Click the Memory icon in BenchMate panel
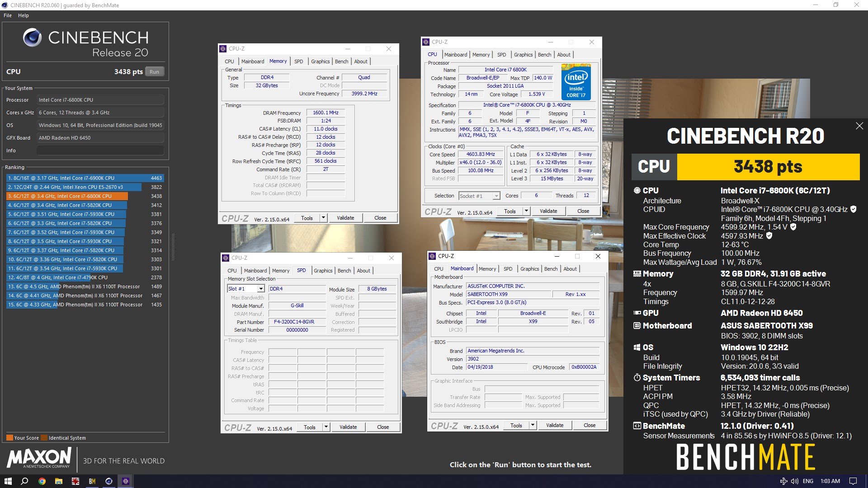Screen dimensions: 868x488 click(637, 273)
